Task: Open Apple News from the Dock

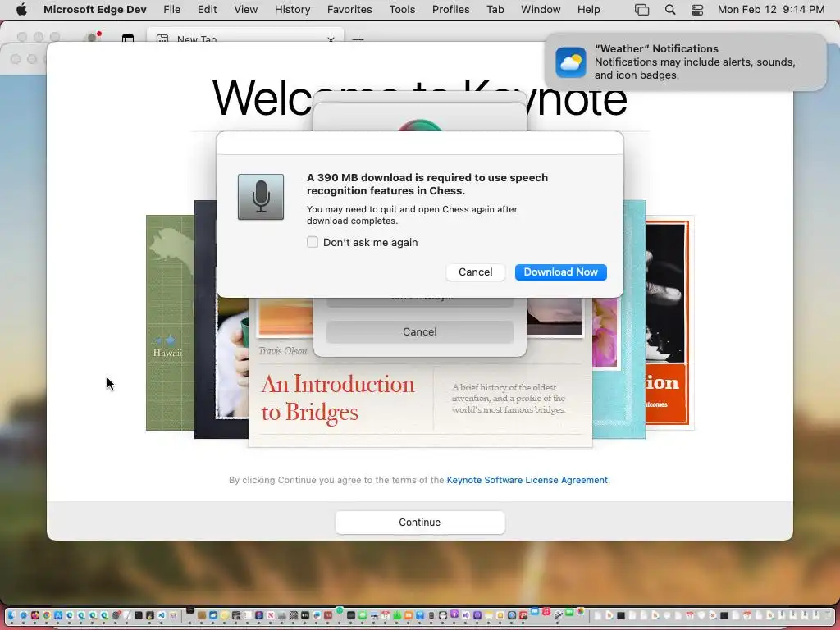Action: pyautogui.click(x=271, y=615)
